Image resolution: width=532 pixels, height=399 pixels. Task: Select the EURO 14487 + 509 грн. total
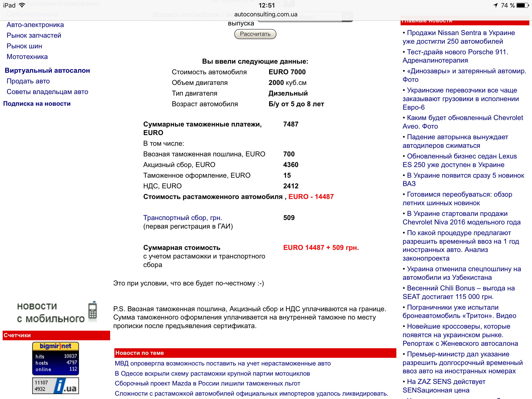(321, 248)
